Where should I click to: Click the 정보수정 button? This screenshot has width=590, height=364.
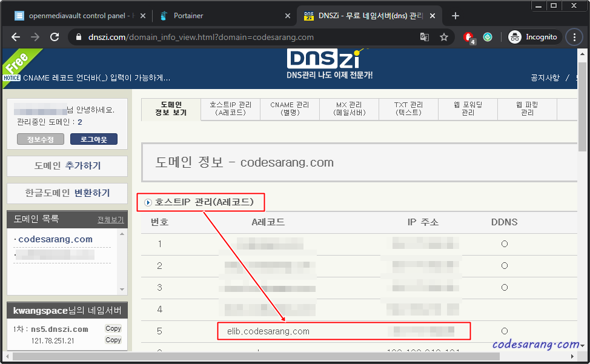click(x=41, y=139)
